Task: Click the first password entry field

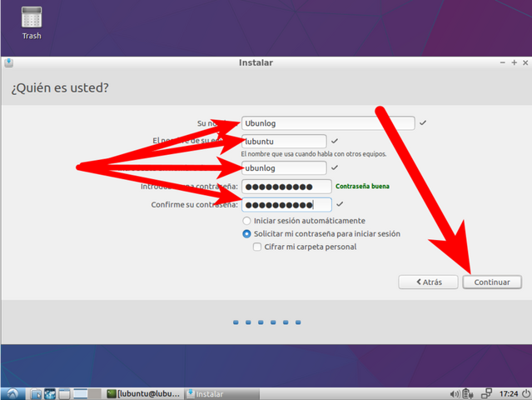Action: coord(286,187)
